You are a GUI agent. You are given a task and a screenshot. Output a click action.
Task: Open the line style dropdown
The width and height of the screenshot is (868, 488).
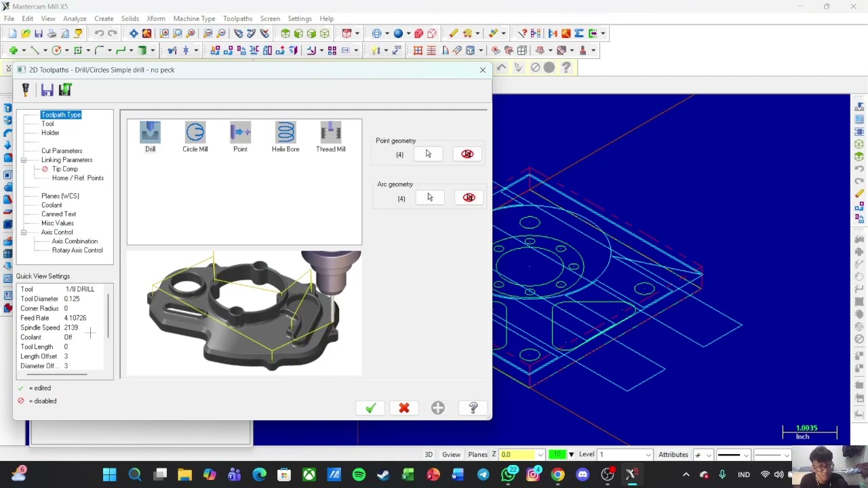[746, 455]
